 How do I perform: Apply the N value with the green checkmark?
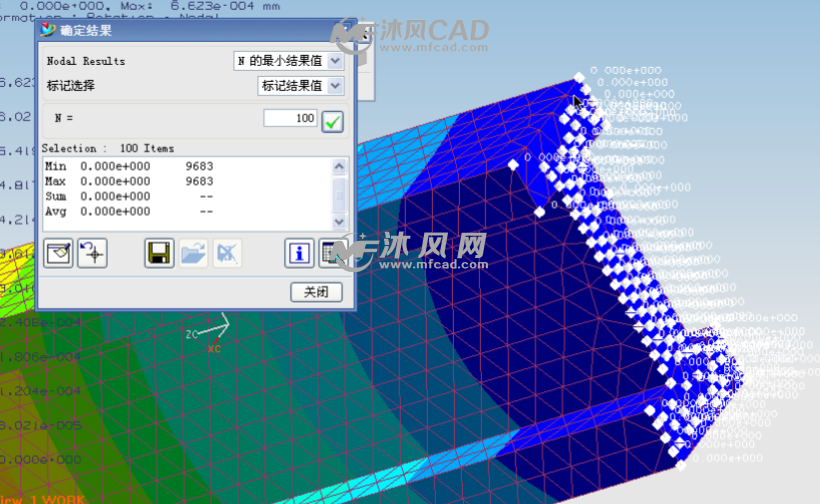click(x=333, y=122)
